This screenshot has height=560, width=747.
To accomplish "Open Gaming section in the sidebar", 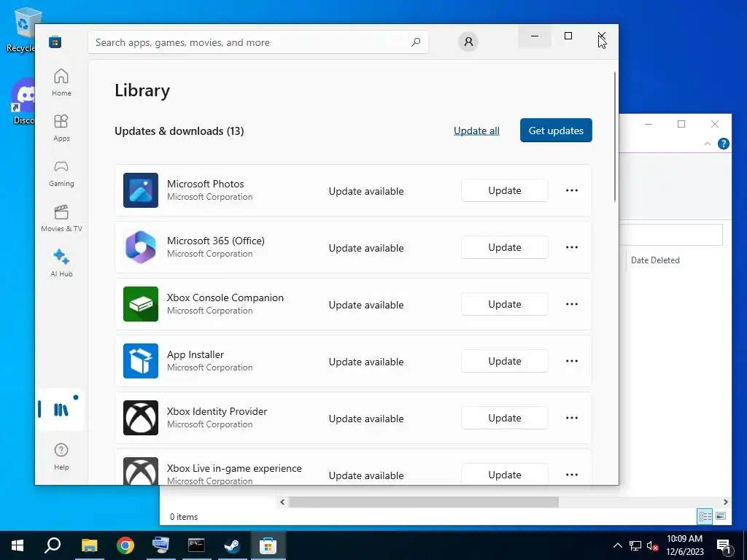I will 61,173.
